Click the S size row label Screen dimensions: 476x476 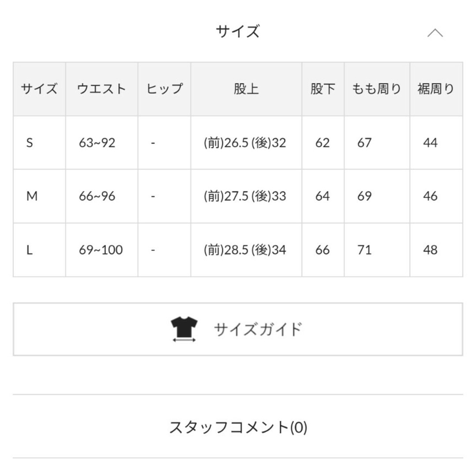tap(39, 143)
